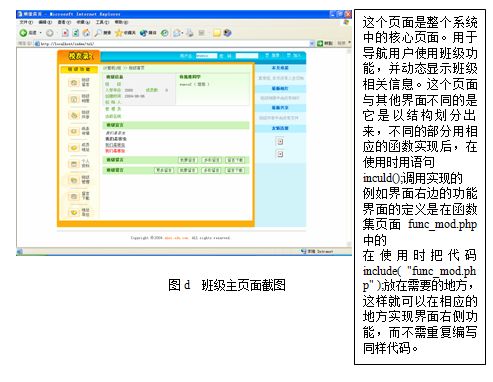Click the Forward arrow button in IE toolbar
The image size is (493, 382).
pos(50,33)
